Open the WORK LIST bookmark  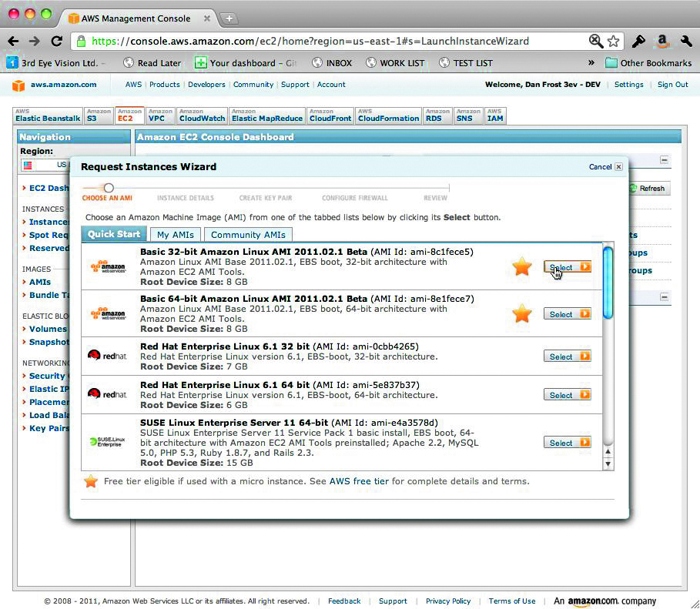395,63
